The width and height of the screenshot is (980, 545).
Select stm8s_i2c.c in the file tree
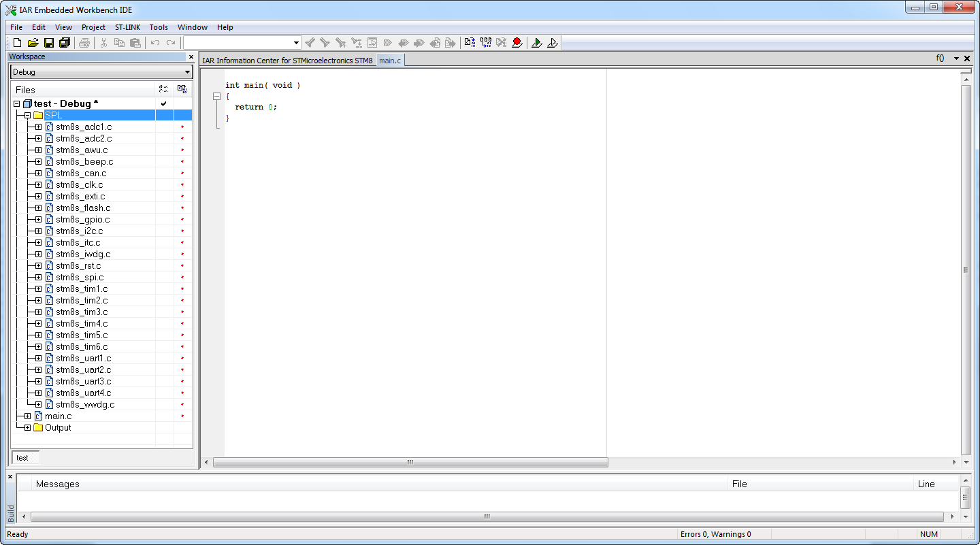tap(80, 231)
